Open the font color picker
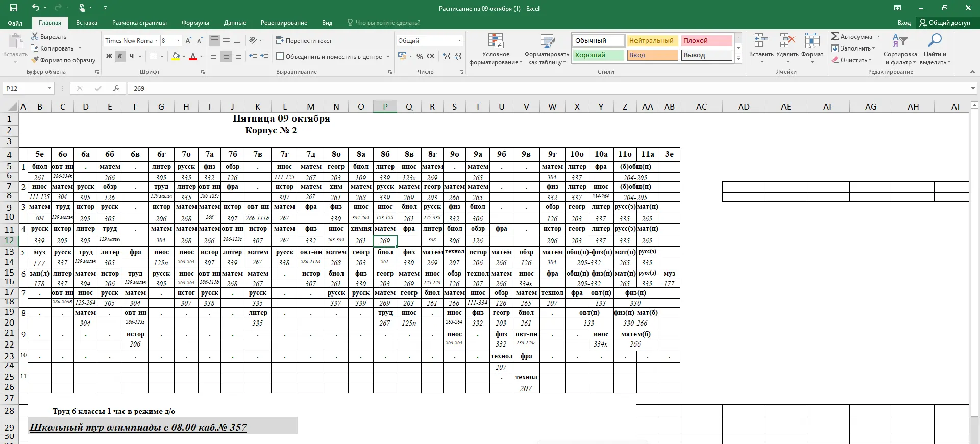 [201, 56]
